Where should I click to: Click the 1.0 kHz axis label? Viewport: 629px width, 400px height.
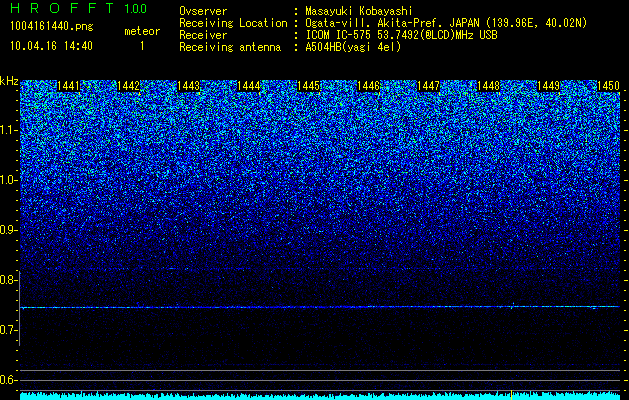[8, 180]
